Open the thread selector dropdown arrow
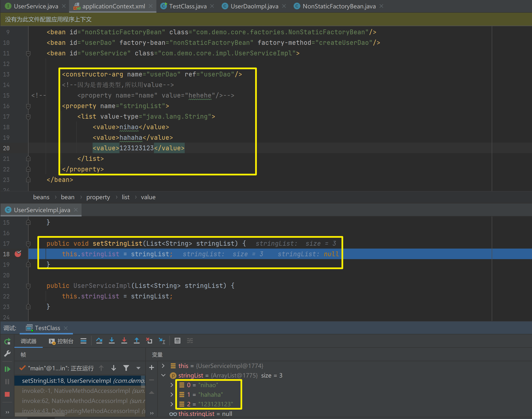The image size is (532, 419). click(138, 368)
